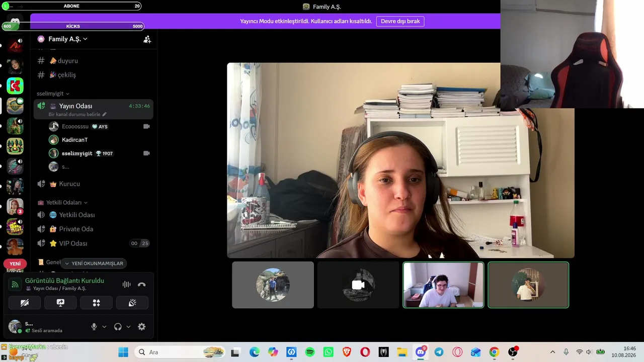
Task: Show hidden system tray icons
Action: (x=552, y=352)
